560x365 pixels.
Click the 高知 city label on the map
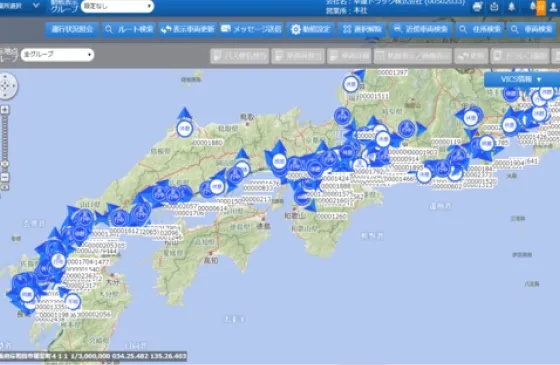coord(211,260)
